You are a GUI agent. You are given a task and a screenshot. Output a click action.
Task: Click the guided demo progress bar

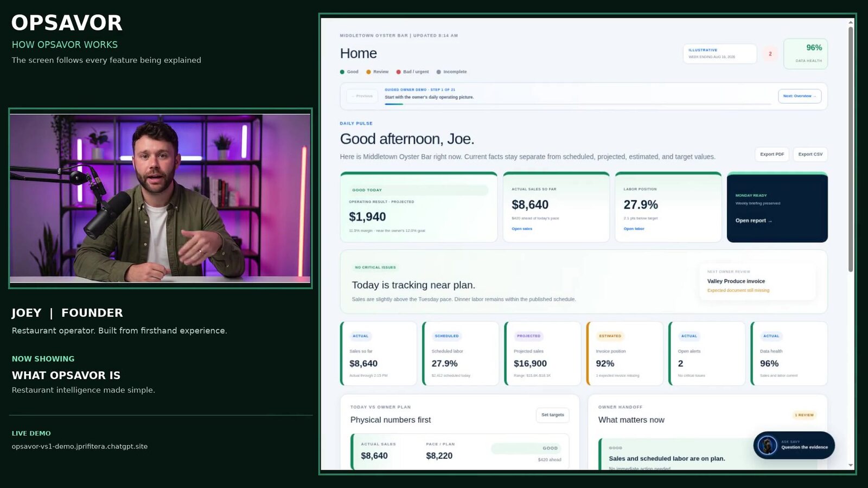click(x=578, y=104)
